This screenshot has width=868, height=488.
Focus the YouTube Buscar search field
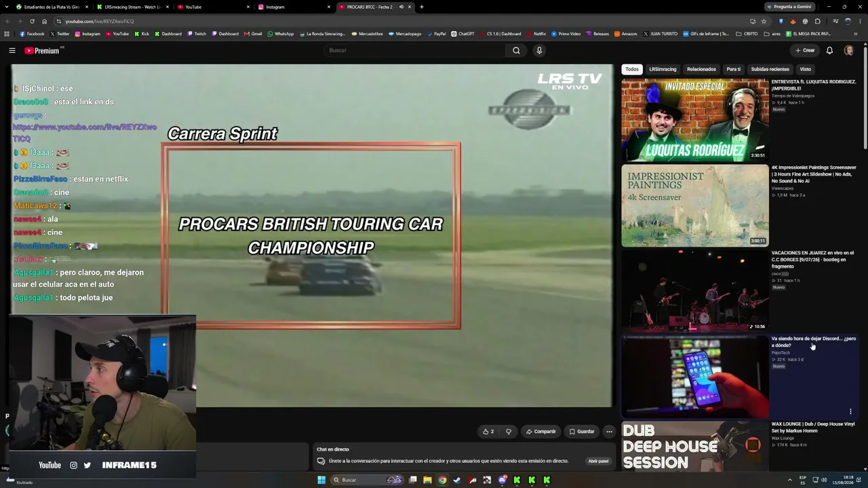click(415, 50)
